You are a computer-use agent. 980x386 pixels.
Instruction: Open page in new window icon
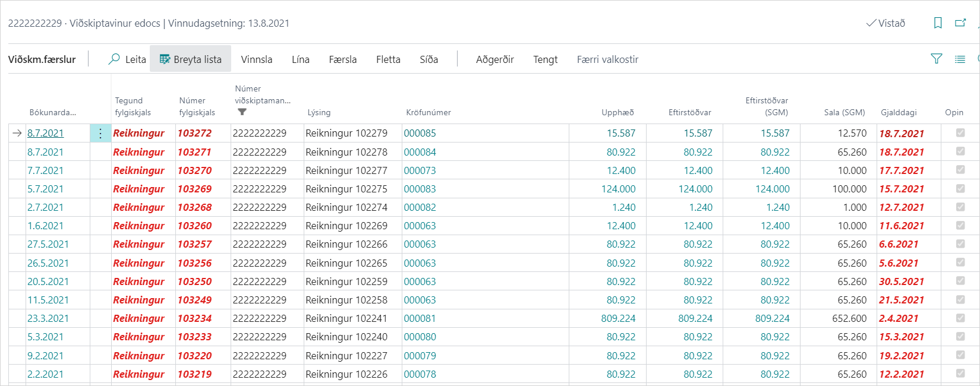(x=960, y=23)
